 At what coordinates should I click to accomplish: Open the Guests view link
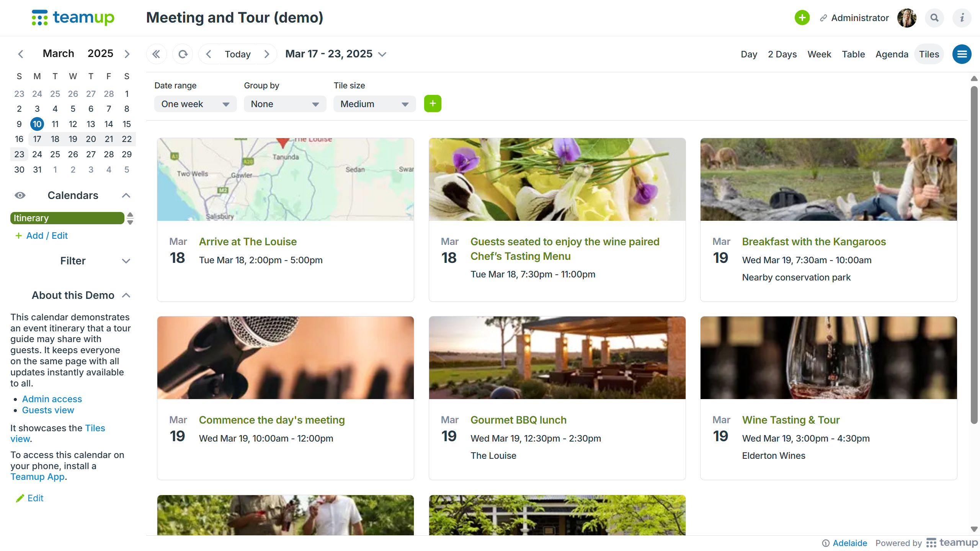48,410
